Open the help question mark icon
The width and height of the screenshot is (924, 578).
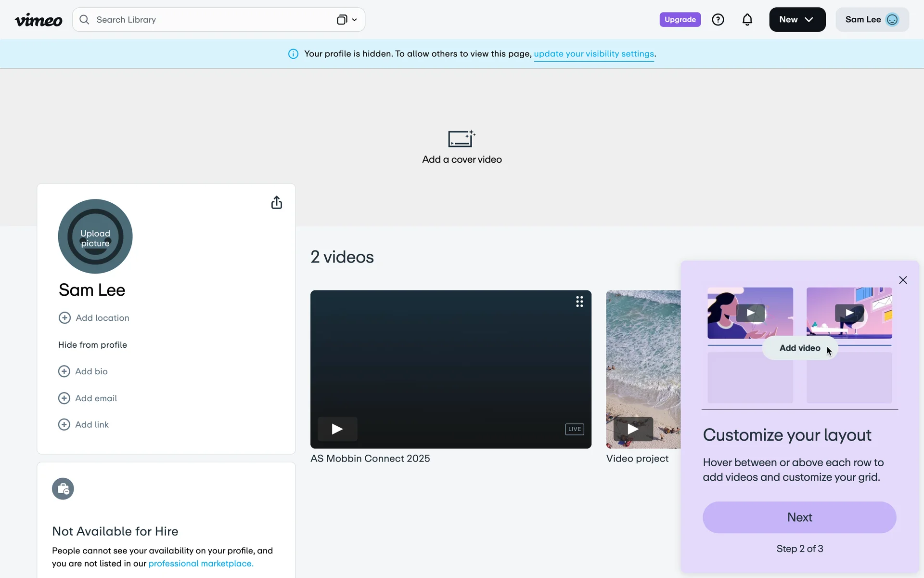718,20
